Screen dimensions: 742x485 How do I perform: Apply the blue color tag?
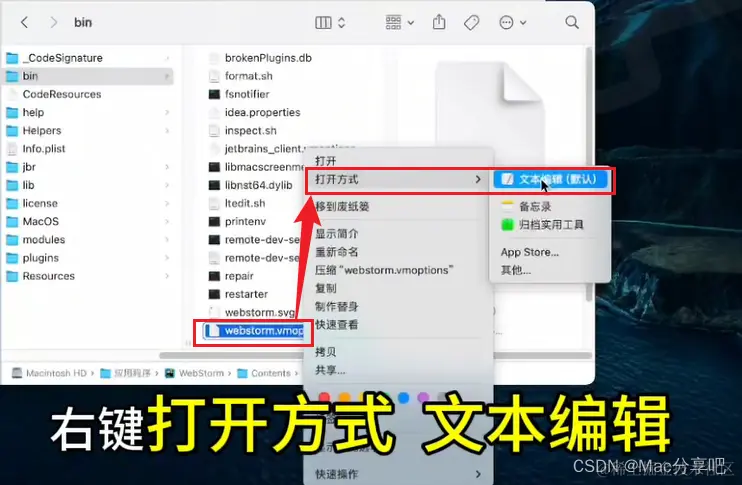404,397
